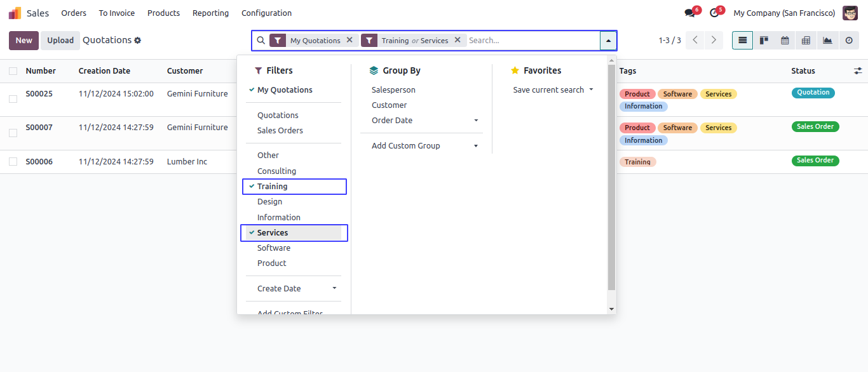The height and width of the screenshot is (372, 868).
Task: Collapse the search options dropdown toggle
Action: coord(608,41)
